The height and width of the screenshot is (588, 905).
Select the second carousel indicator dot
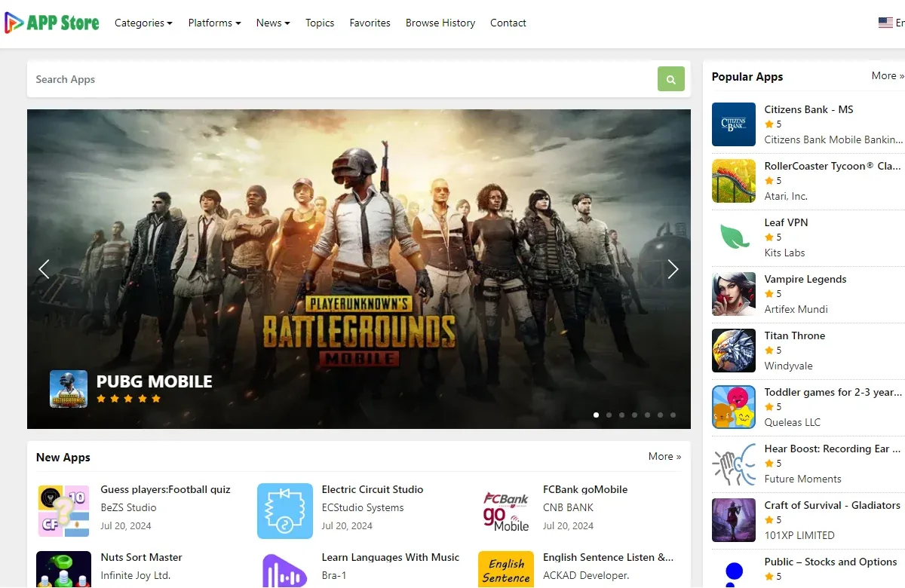coord(609,415)
